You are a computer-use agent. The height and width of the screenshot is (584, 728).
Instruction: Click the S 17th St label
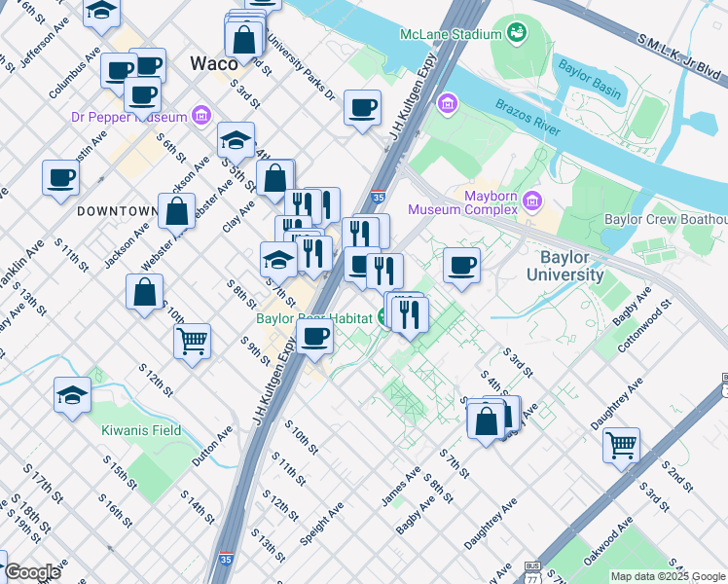pyautogui.click(x=43, y=484)
